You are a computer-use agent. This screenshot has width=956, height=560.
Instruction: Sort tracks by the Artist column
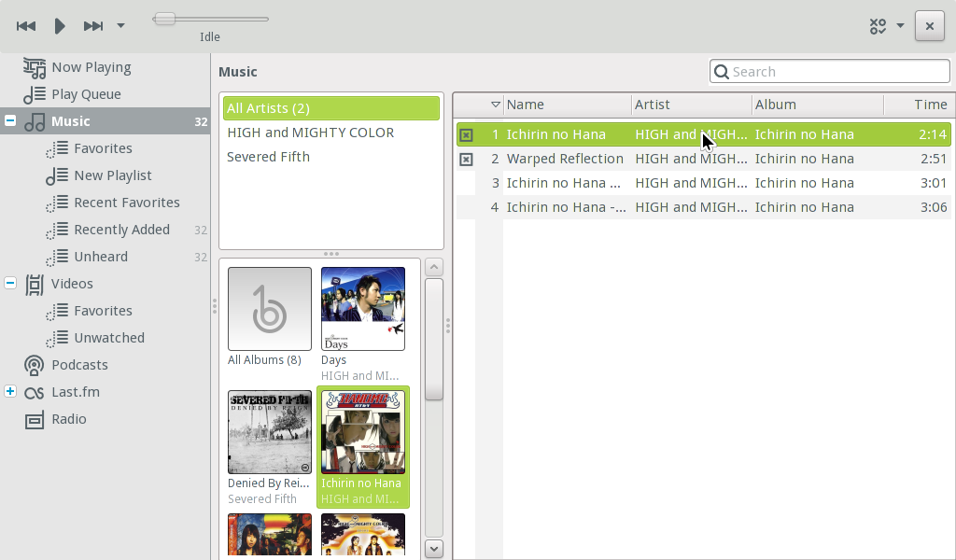692,105
